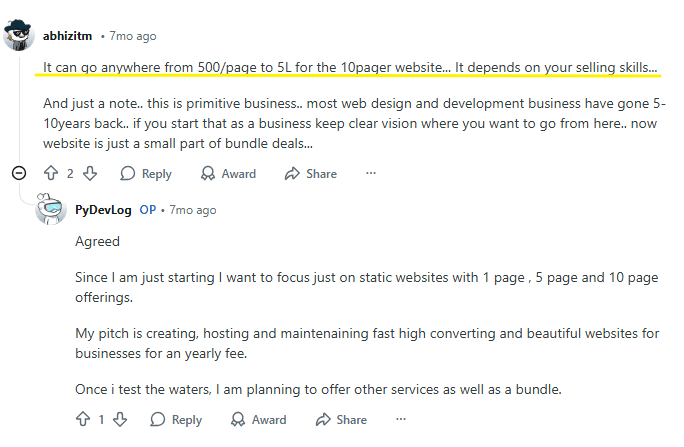Screen dimensions: 684x447
Task: Open more options on abhizitm's comment
Action: 371,174
